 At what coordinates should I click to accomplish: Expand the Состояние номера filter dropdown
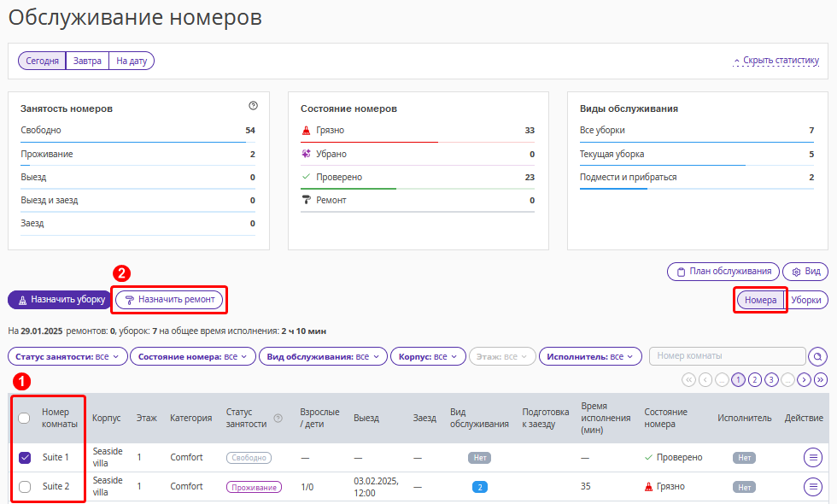click(x=193, y=356)
